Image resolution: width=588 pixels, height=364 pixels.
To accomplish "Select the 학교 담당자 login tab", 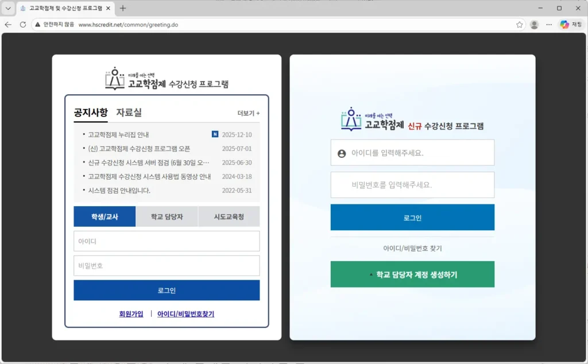I will tap(167, 216).
